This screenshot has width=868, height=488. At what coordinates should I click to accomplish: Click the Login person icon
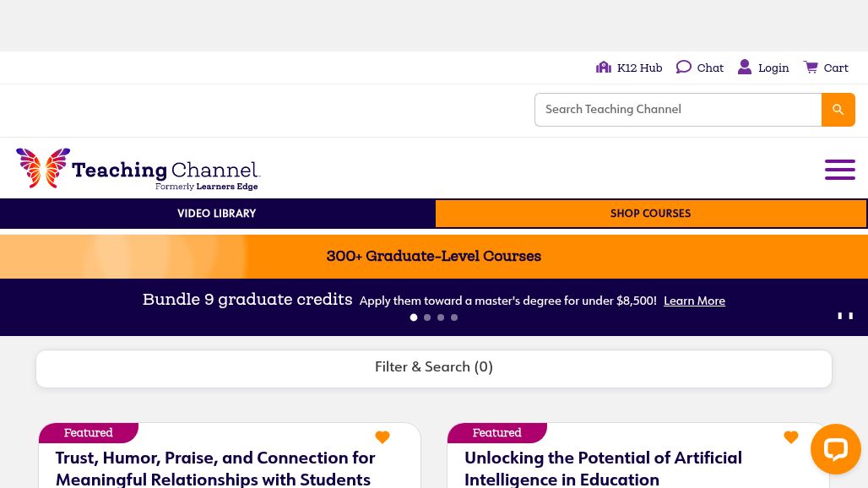tap(745, 68)
